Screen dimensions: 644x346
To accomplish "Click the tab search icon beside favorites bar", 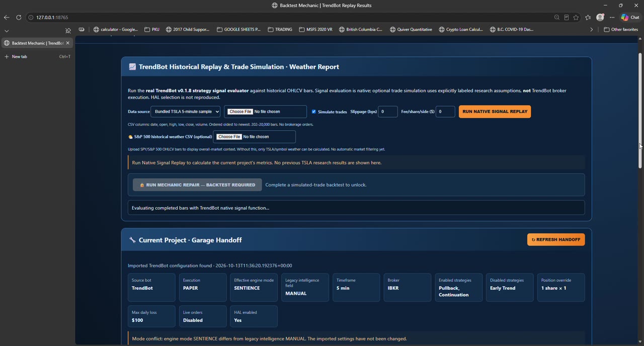I will pos(82,30).
